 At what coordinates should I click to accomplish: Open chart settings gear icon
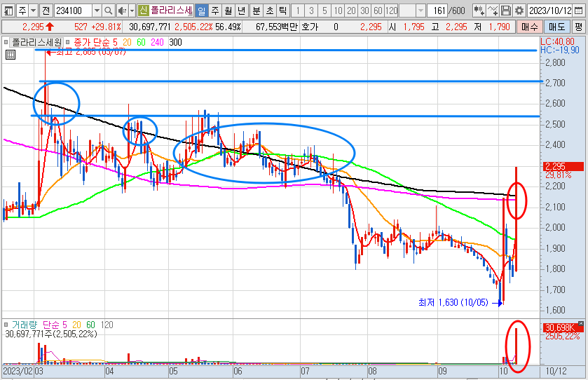coord(519,11)
